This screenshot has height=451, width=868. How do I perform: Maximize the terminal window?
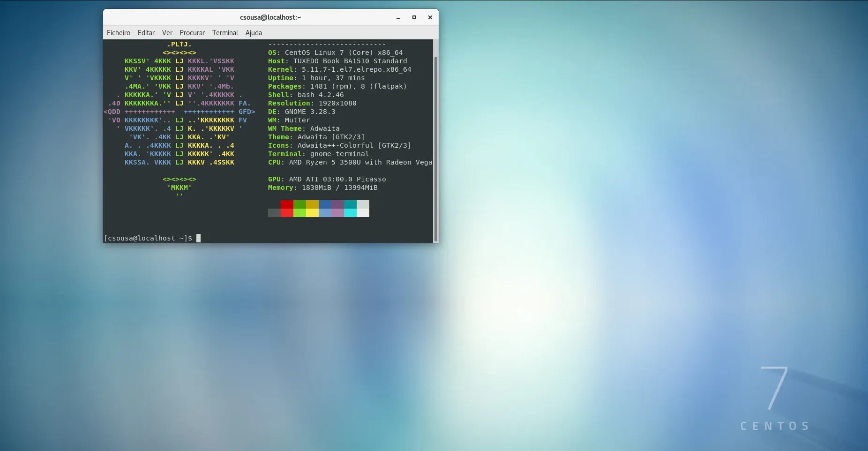coord(414,18)
